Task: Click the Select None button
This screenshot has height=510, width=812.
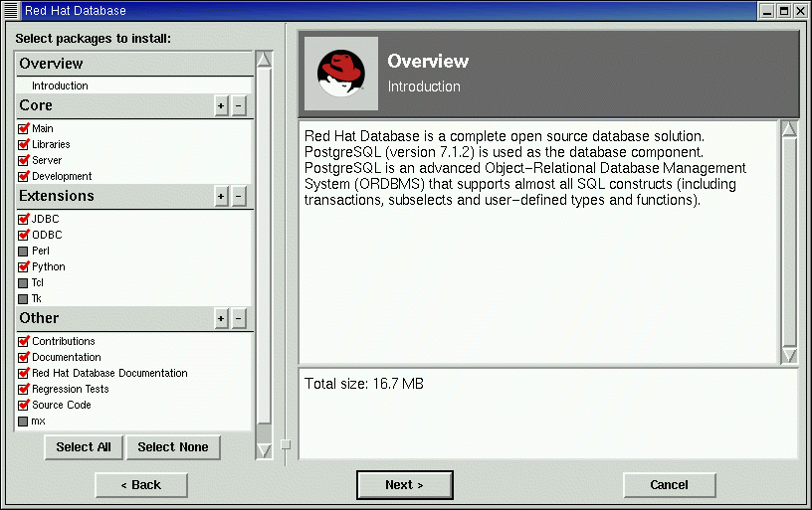Action: coord(173,447)
